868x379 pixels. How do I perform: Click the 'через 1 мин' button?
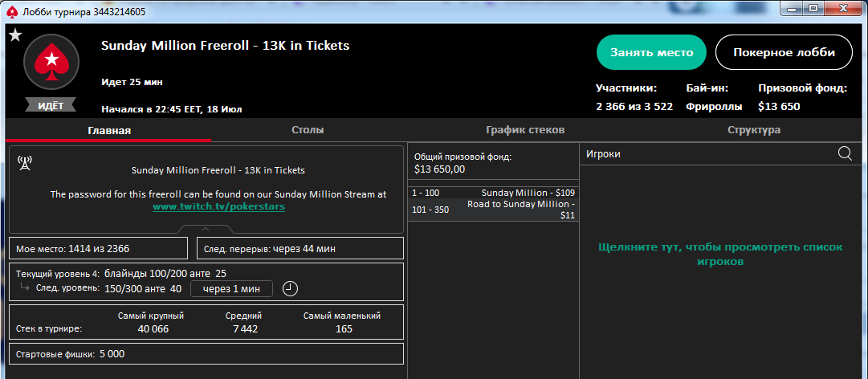coord(231,289)
